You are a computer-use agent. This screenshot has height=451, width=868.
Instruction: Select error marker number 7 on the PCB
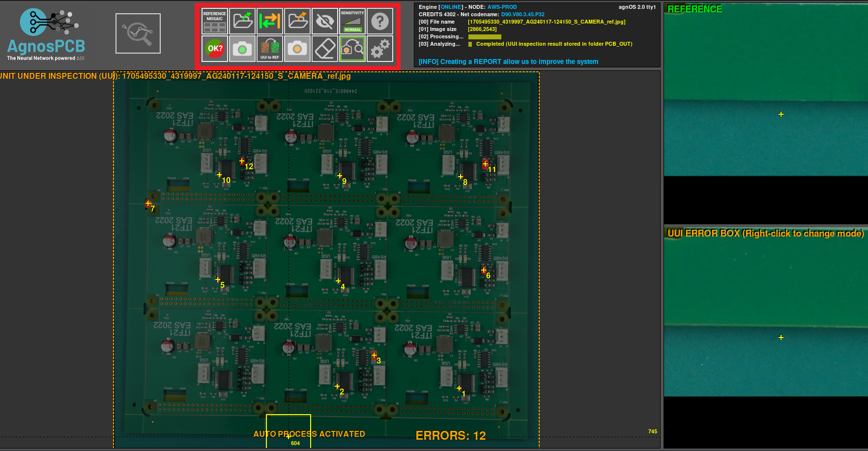147,202
